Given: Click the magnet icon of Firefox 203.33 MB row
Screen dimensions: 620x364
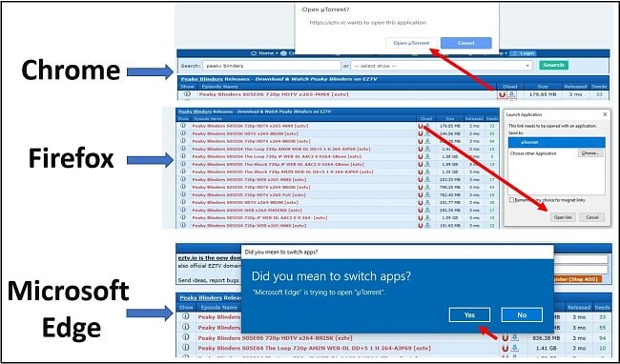Looking at the screenshot, I should [x=421, y=180].
